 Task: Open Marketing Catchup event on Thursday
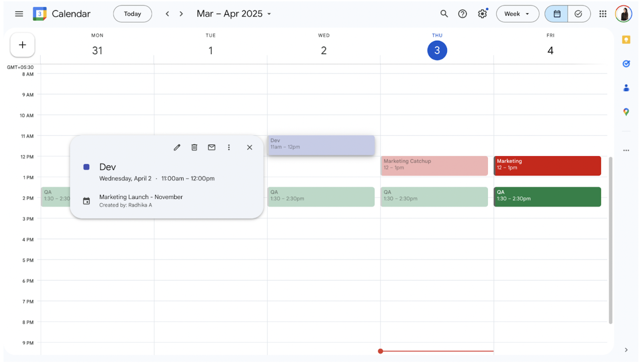(x=434, y=166)
